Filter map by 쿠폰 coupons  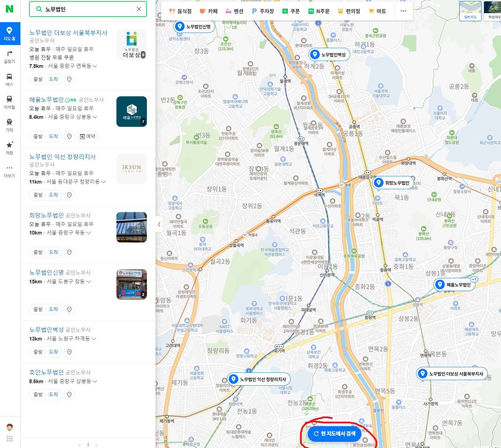[x=291, y=11]
